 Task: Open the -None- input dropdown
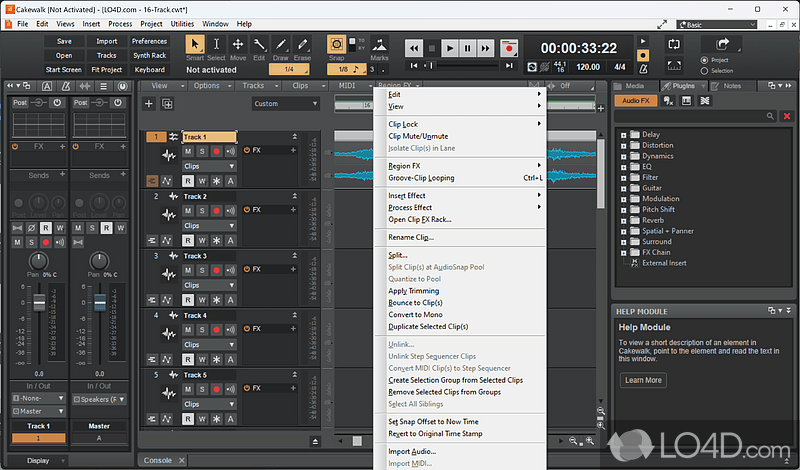(x=38, y=398)
